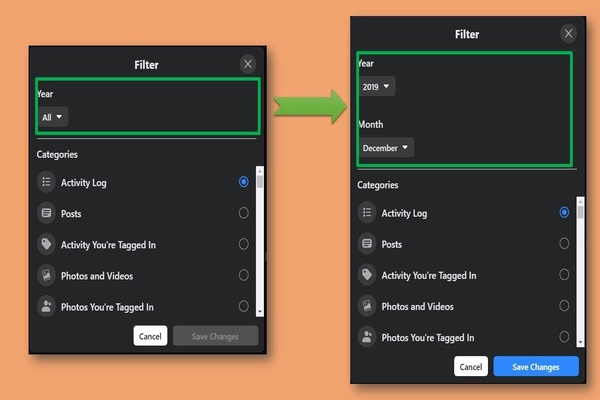Click scrollbar thumb in left dialog categories
Viewport: 600px width, 400px height.
coord(260,181)
